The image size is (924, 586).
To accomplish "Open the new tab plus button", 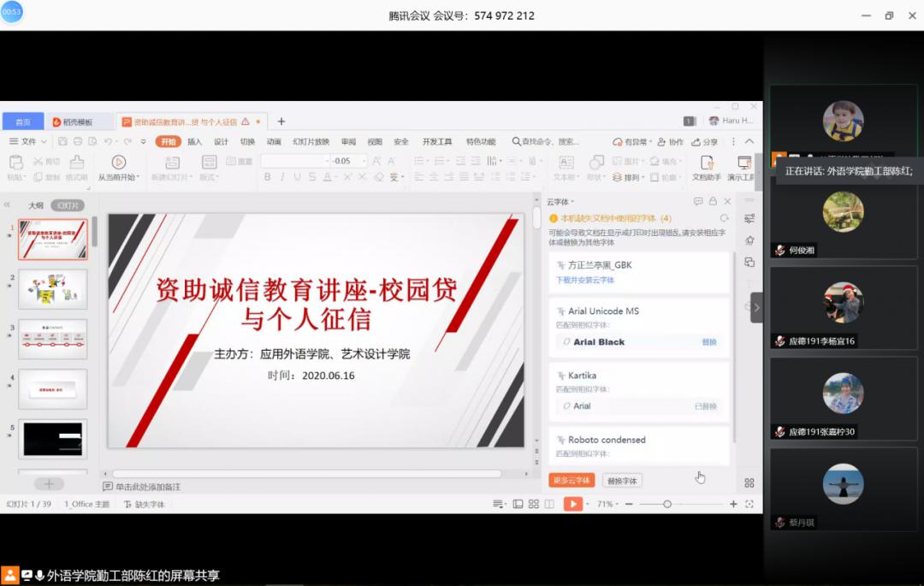I will [x=281, y=121].
